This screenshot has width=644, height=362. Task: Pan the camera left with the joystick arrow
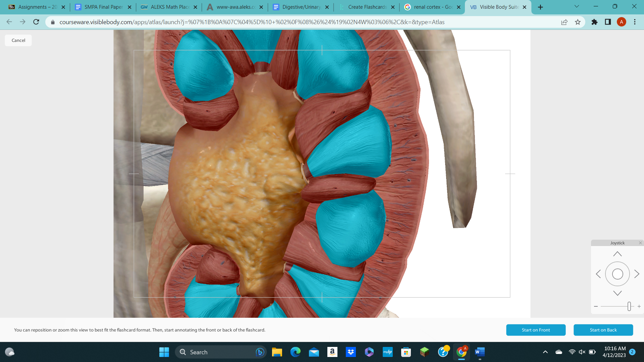click(598, 274)
